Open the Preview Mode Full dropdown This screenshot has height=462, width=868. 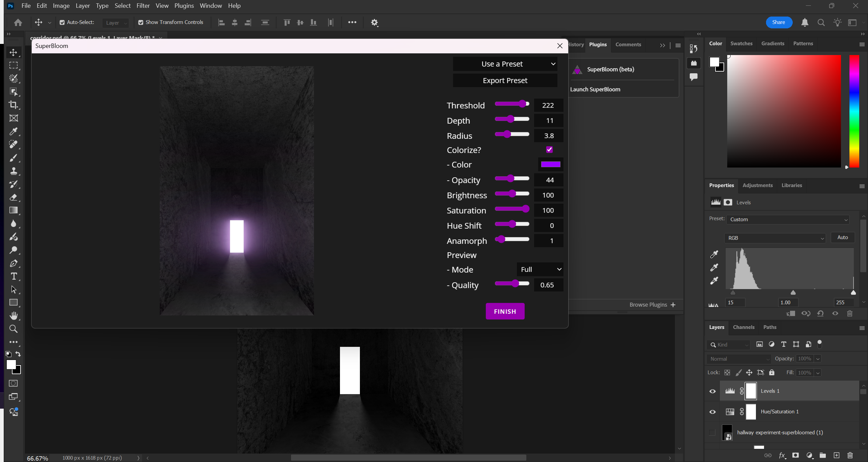tap(540, 269)
